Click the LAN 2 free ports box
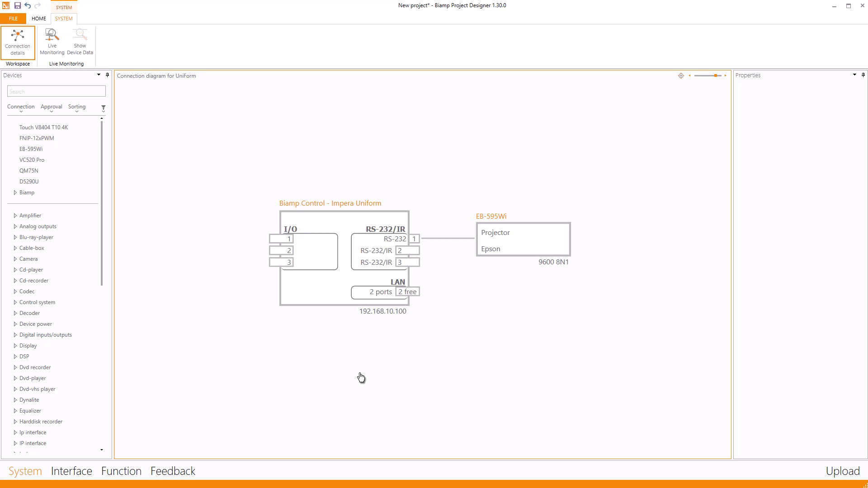Viewport: 868px width, 488px height. (x=407, y=292)
